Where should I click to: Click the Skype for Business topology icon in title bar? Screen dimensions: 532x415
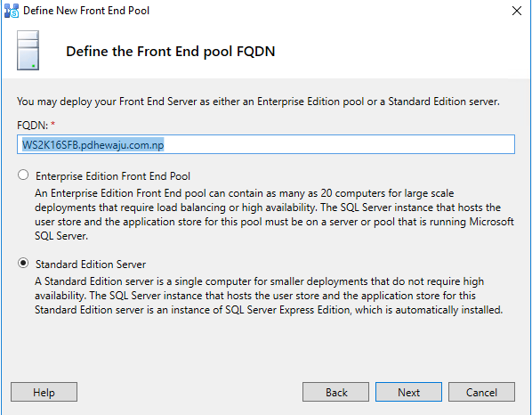click(12, 11)
